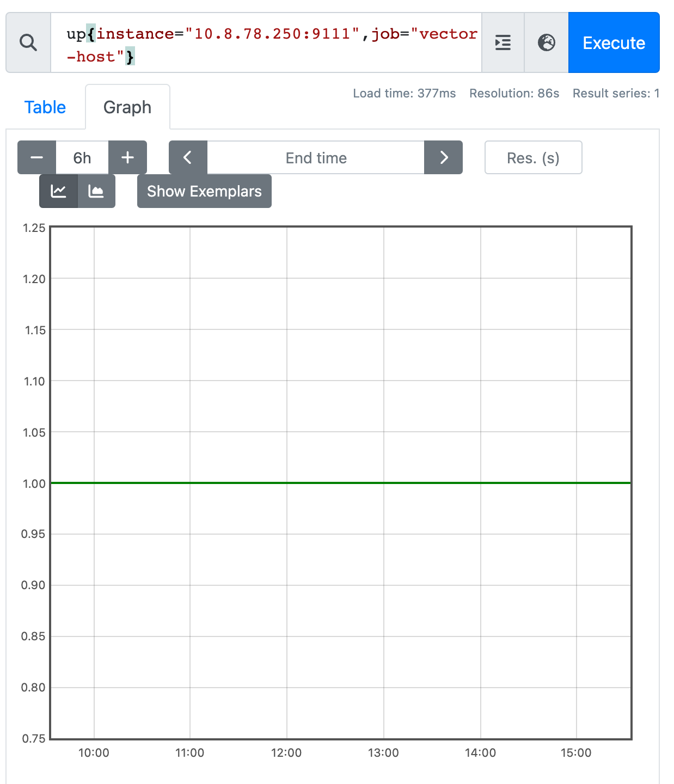The image size is (674, 784).
Task: Enable Show Exemplars
Action: [x=204, y=191]
